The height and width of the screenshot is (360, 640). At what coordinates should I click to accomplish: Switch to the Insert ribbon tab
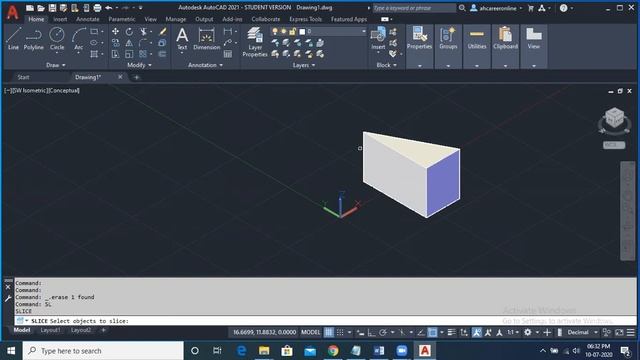click(x=60, y=19)
